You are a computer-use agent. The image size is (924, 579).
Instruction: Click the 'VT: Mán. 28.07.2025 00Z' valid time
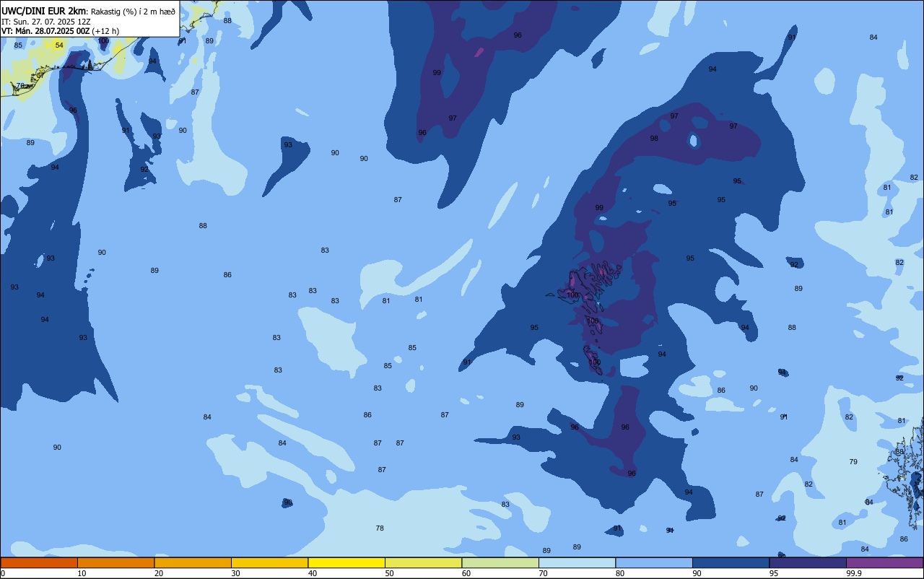[45, 31]
